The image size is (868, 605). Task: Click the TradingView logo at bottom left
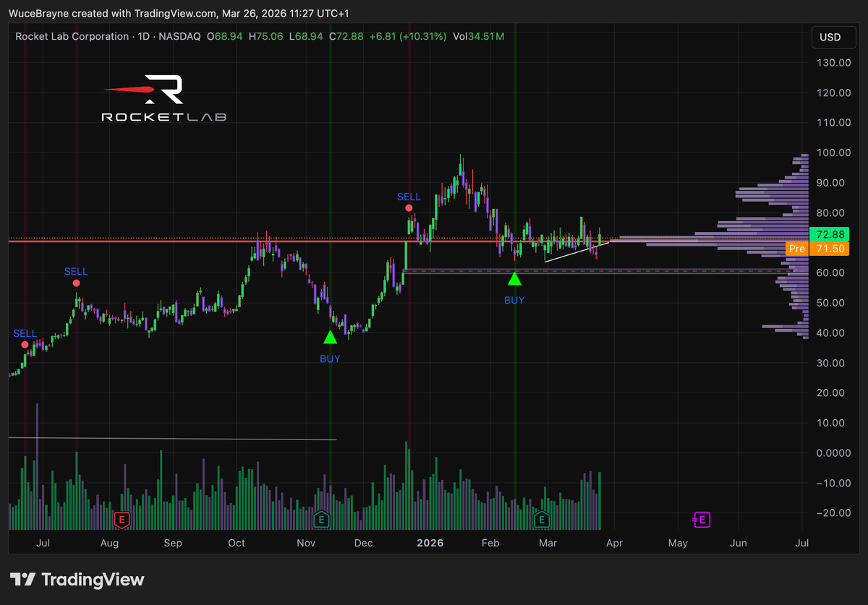(x=77, y=580)
